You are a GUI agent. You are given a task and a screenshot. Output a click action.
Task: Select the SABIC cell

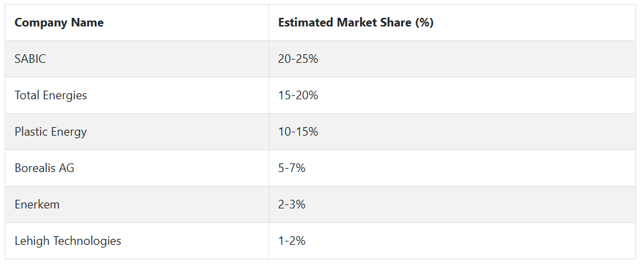pyautogui.click(x=137, y=59)
